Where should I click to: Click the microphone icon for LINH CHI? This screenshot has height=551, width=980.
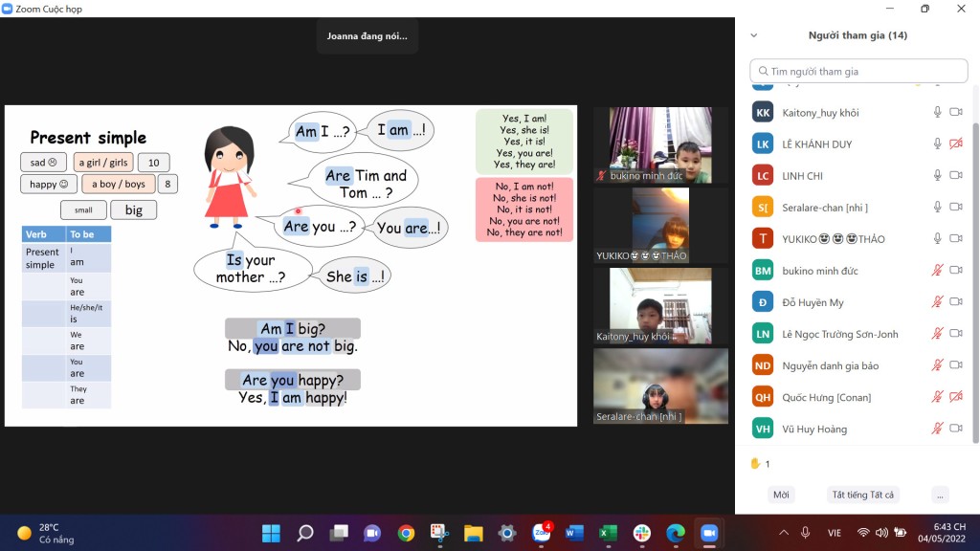pyautogui.click(x=938, y=176)
